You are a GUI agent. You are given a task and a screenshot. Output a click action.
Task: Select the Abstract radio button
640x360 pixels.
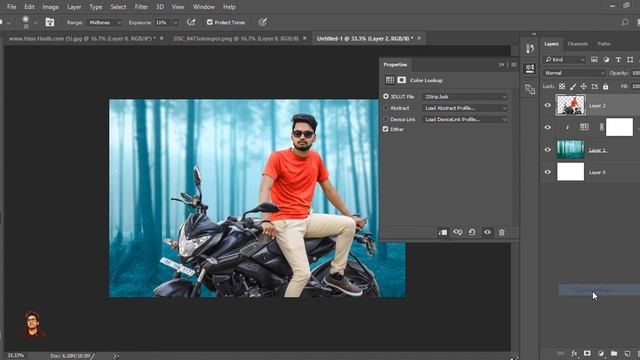click(386, 108)
